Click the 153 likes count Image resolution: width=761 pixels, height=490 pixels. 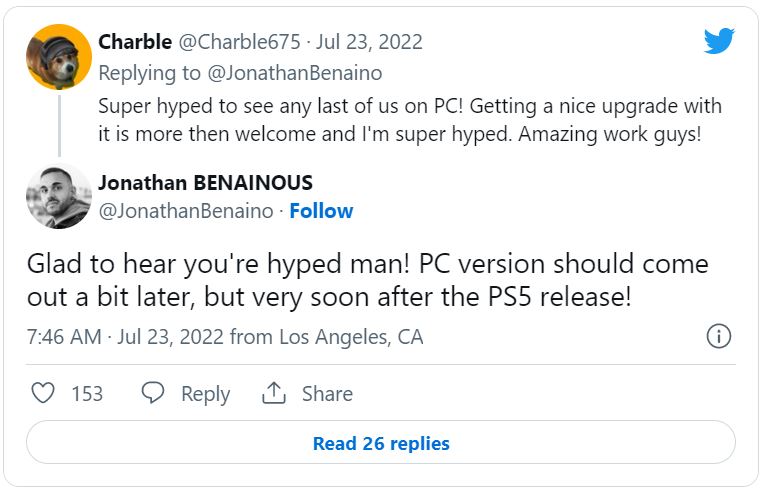[x=87, y=393]
